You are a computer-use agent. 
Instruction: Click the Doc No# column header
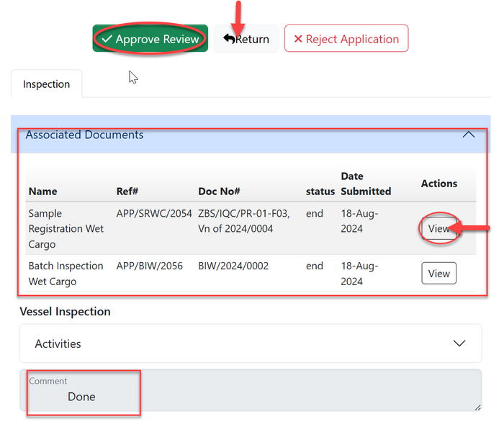219,192
